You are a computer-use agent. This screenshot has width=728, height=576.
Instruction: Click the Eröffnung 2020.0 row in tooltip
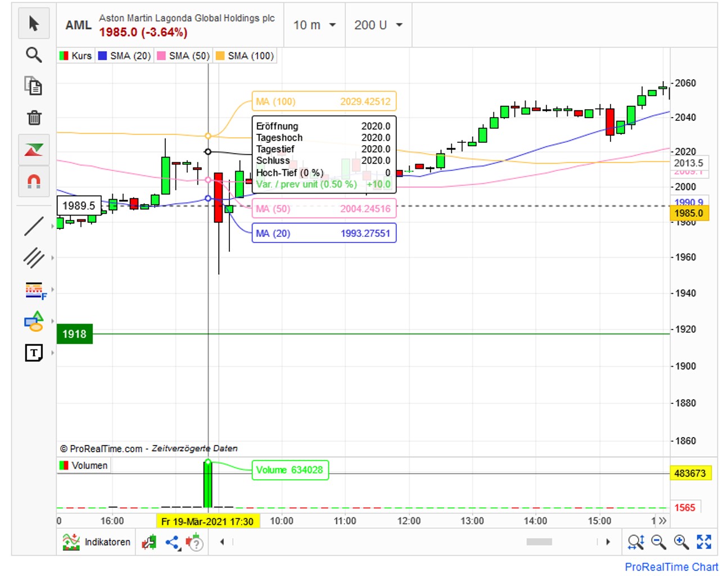pos(323,126)
